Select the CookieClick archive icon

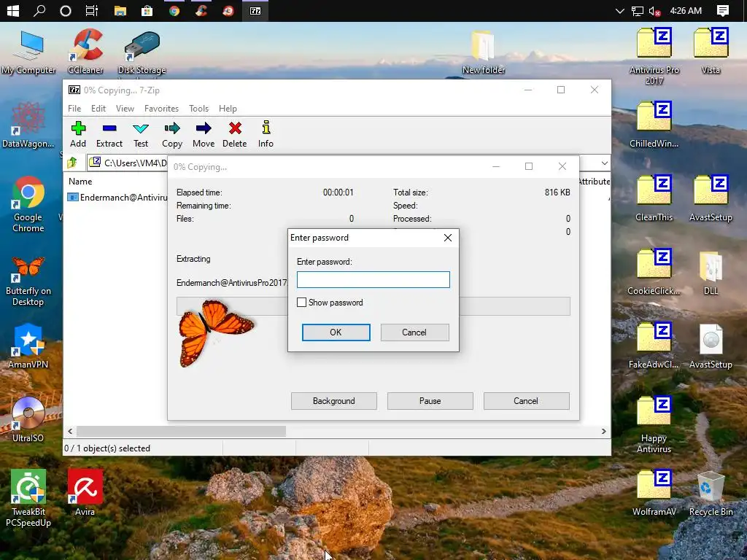(x=654, y=273)
